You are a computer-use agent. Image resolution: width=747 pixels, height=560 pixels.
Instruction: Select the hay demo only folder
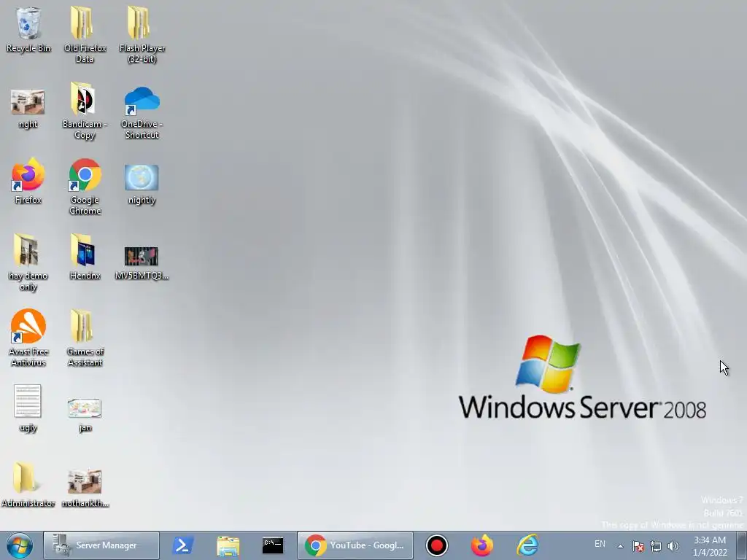point(28,262)
